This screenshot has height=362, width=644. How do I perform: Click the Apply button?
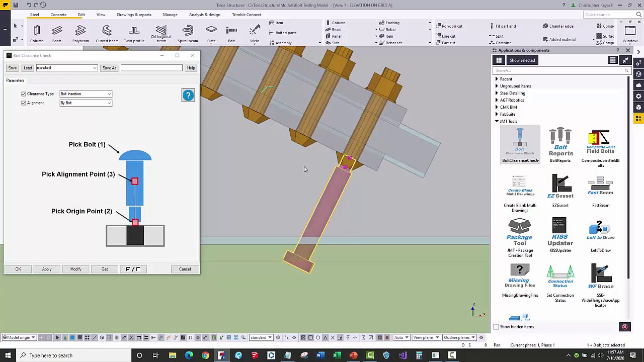tap(47, 269)
